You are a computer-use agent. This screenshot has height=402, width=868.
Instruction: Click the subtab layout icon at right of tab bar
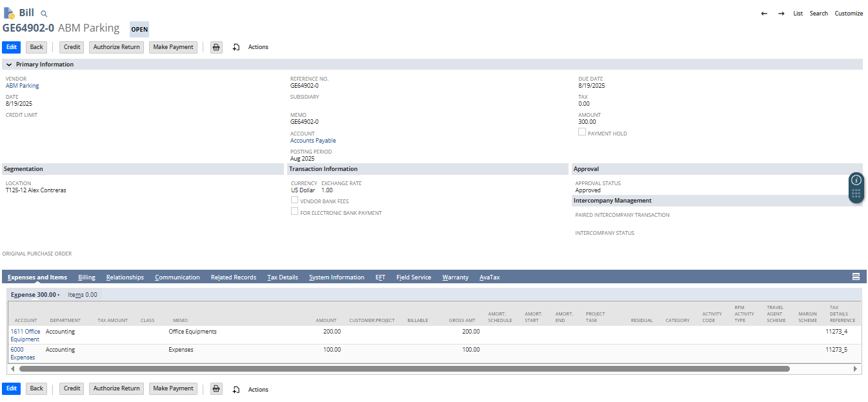[856, 277]
